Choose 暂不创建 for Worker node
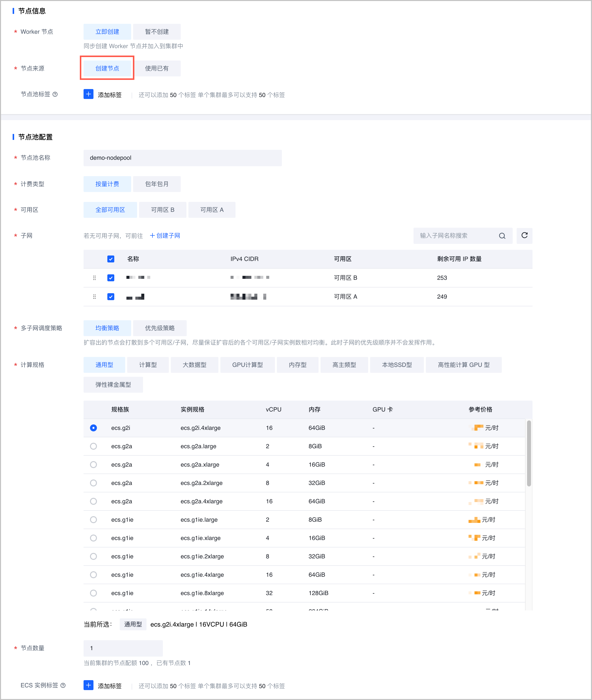The width and height of the screenshot is (592, 700). coord(157,32)
